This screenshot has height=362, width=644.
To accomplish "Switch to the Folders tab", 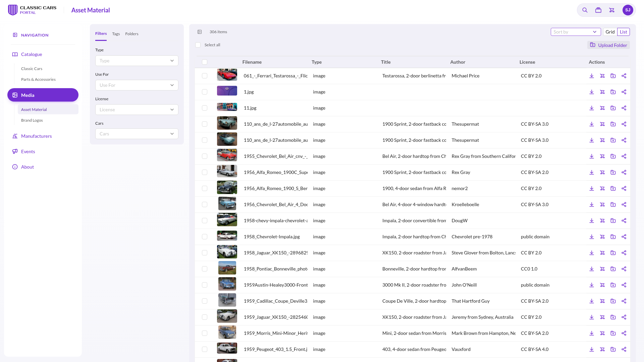I will pyautogui.click(x=132, y=34).
